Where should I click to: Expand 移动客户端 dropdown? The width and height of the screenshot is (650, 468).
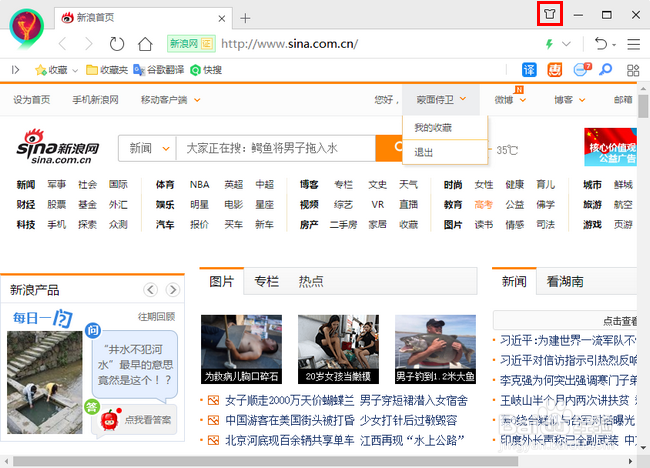coord(170,99)
